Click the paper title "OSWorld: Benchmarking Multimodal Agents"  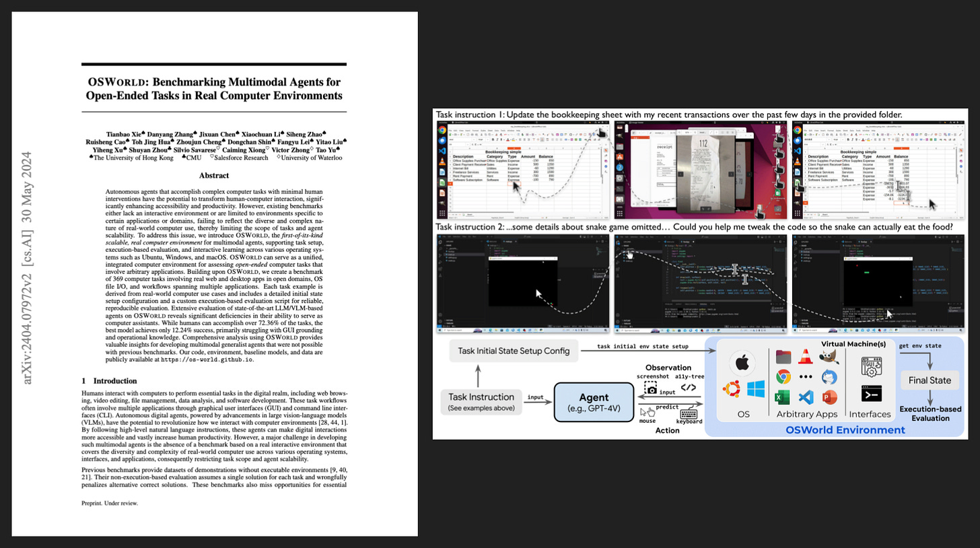214,89
